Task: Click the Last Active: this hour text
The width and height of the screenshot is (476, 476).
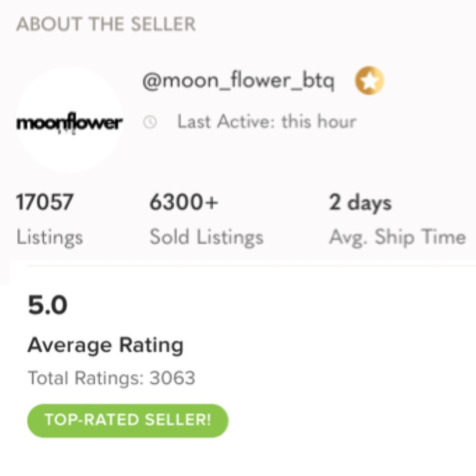Action: click(267, 122)
